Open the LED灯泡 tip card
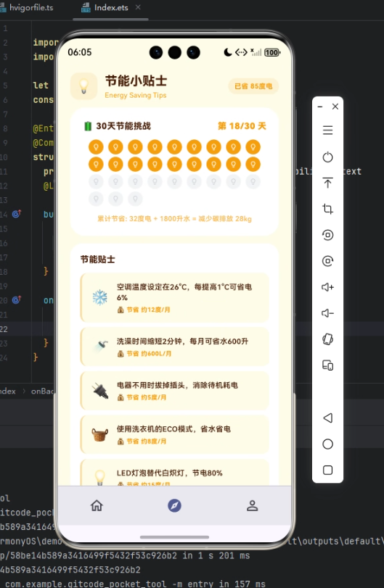The width and height of the screenshot is (384, 588). pos(174,473)
